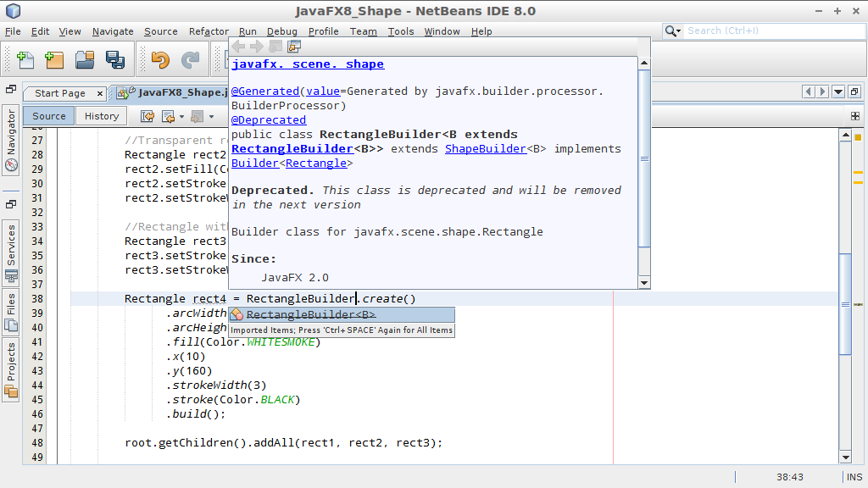
Task: Open the Edit menu
Action: coord(40,31)
